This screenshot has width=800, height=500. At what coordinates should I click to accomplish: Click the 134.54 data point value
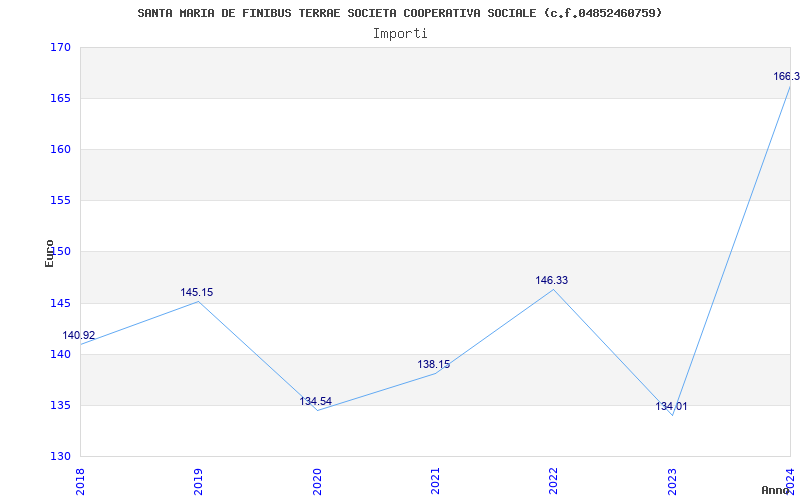coord(315,402)
